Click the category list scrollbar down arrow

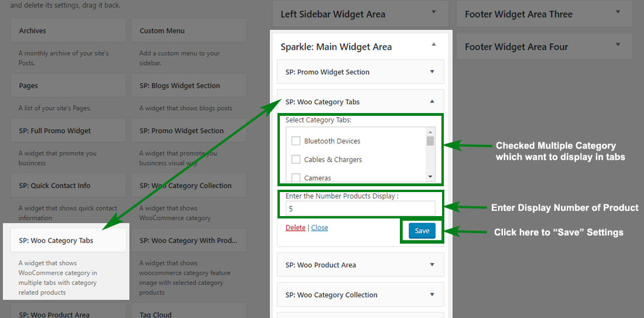coord(430,177)
